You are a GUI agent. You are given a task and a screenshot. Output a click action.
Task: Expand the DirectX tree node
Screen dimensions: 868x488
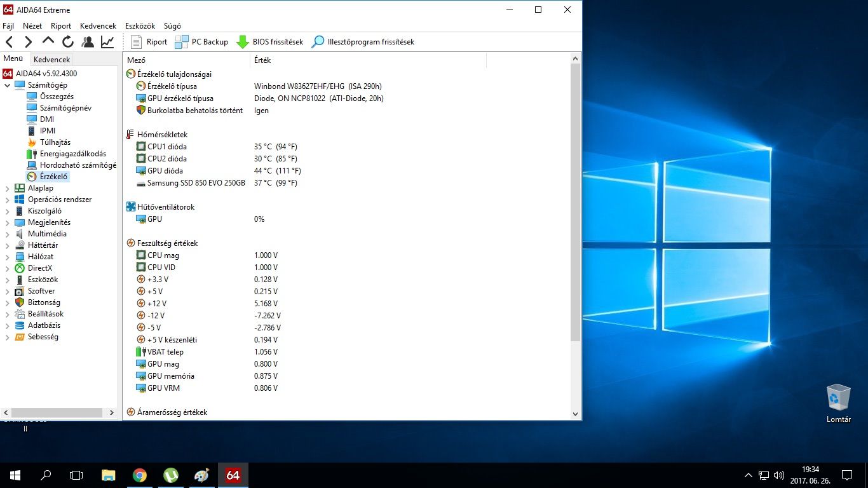8,268
